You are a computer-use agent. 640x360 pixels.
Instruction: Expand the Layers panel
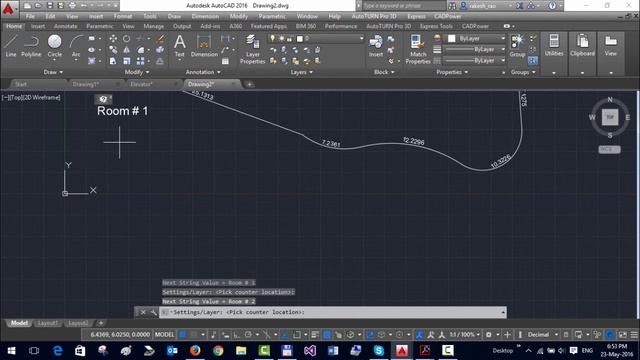302,72
